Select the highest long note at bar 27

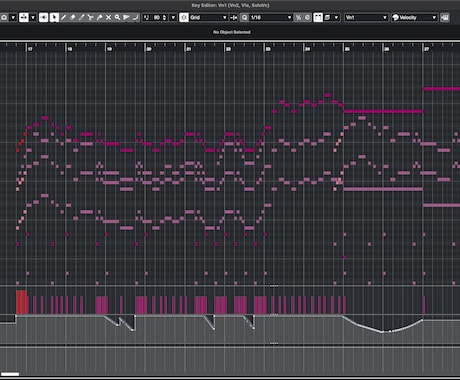441,89
